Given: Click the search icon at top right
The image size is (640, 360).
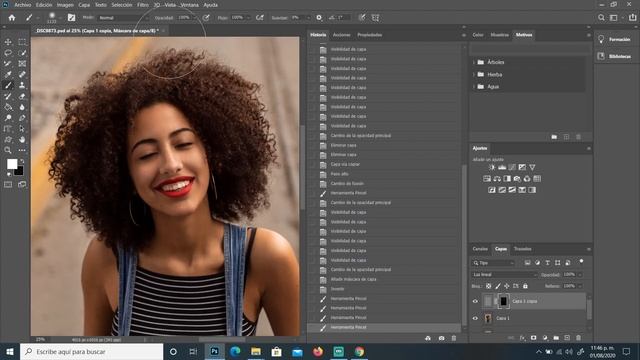Looking at the screenshot, I should (601, 18).
